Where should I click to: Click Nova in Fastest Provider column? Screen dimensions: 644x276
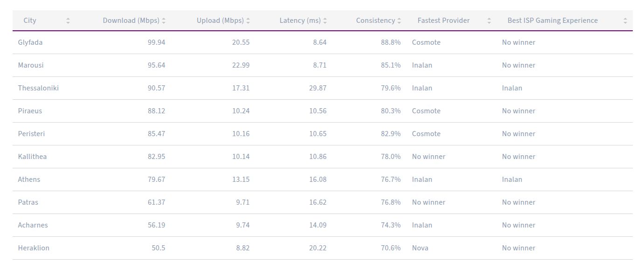(x=420, y=248)
